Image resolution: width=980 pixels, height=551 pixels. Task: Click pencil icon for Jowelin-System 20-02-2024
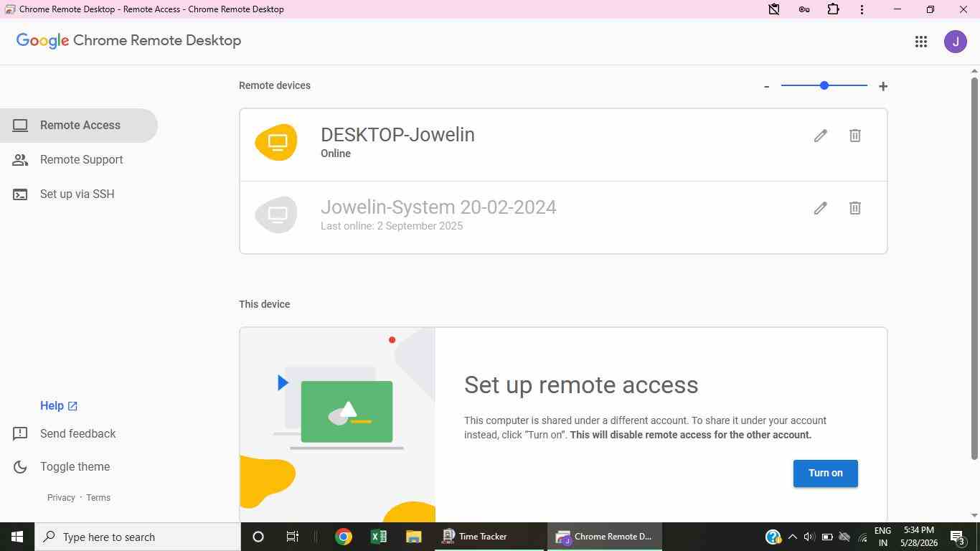coord(820,208)
